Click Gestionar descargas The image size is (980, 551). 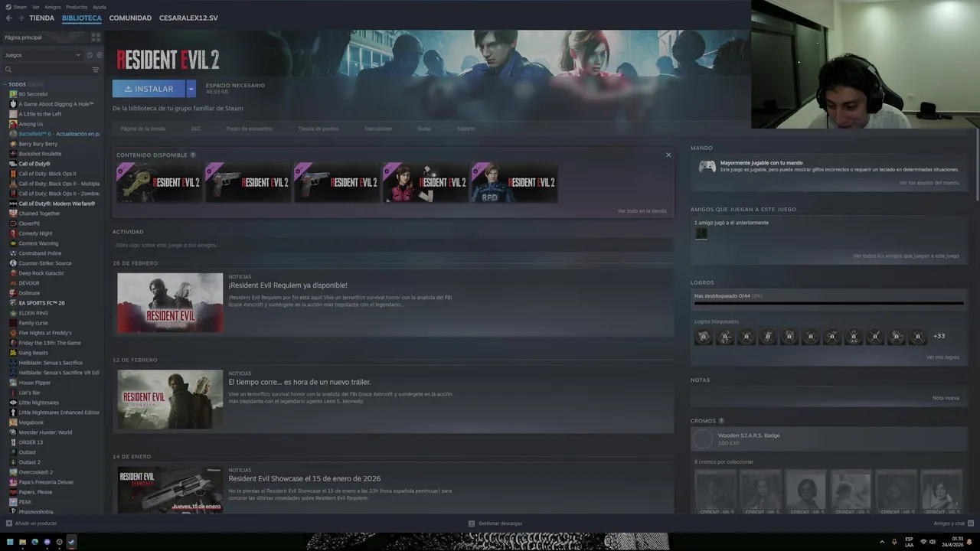click(495, 523)
